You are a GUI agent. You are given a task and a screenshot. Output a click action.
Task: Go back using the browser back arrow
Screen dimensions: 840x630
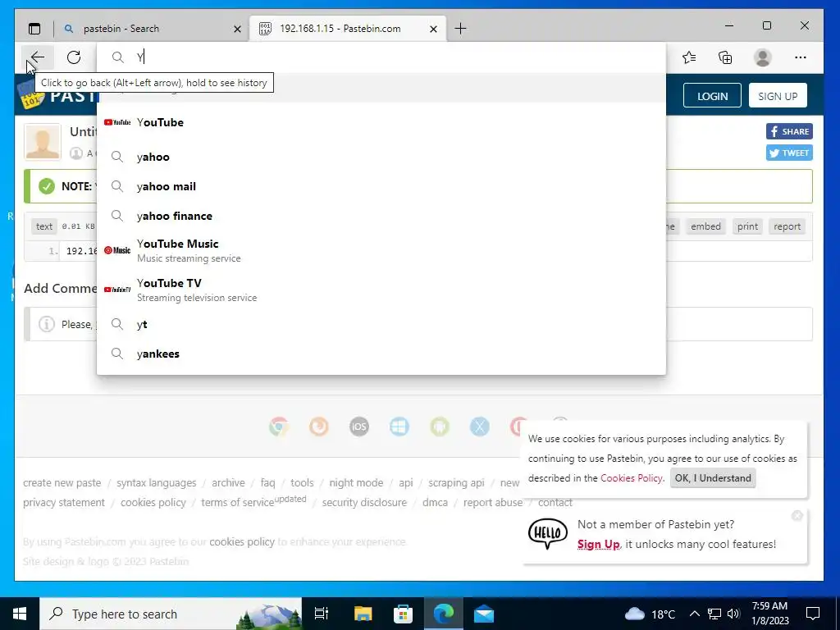pos(38,57)
